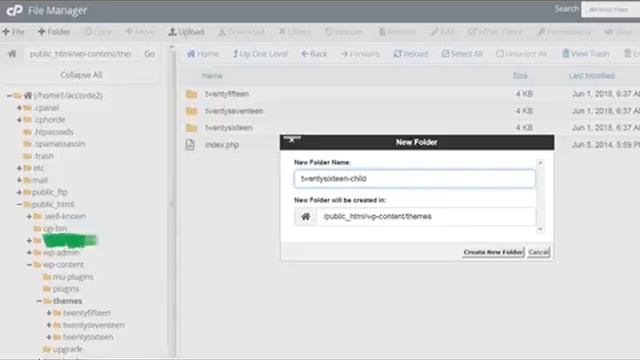This screenshot has height=360, width=640.
Task: Sort by the Last Modified column
Action: point(591,76)
